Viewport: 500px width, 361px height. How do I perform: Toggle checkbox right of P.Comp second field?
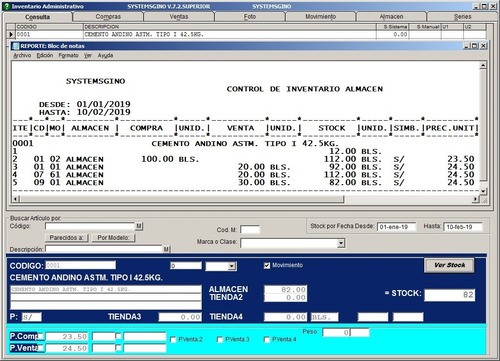pos(118,336)
